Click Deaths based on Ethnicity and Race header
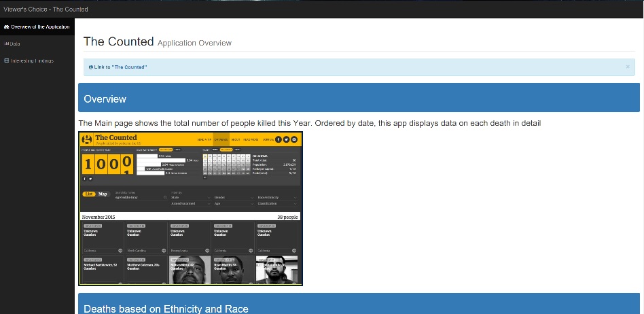Image resolution: width=644 pixels, height=314 pixels. pos(359,304)
